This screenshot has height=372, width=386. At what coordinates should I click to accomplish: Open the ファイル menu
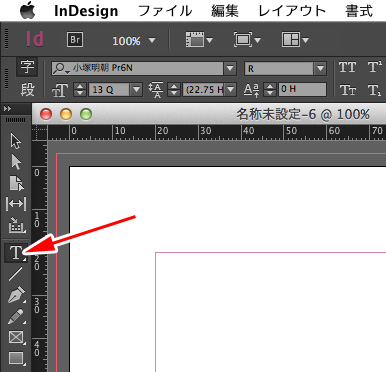[x=165, y=11]
